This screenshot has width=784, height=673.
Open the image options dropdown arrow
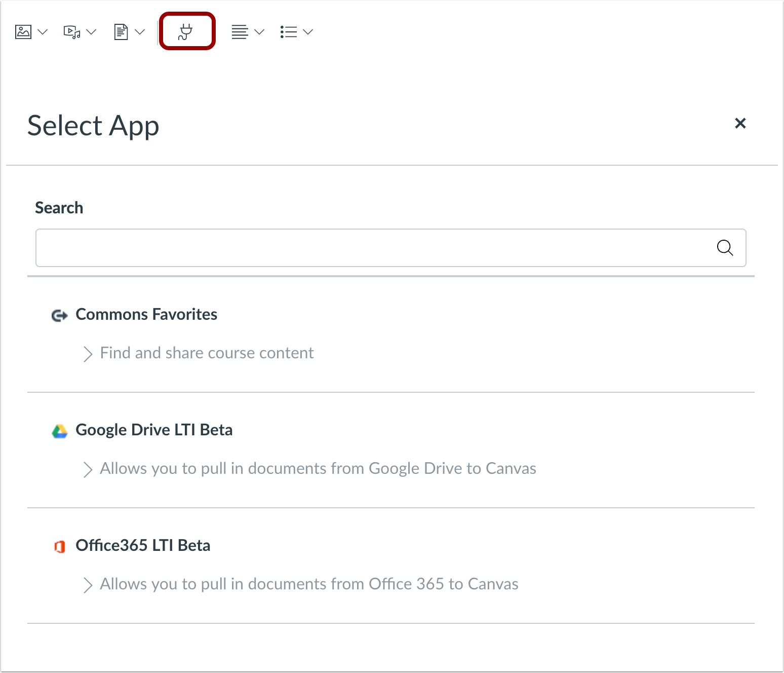click(x=43, y=32)
